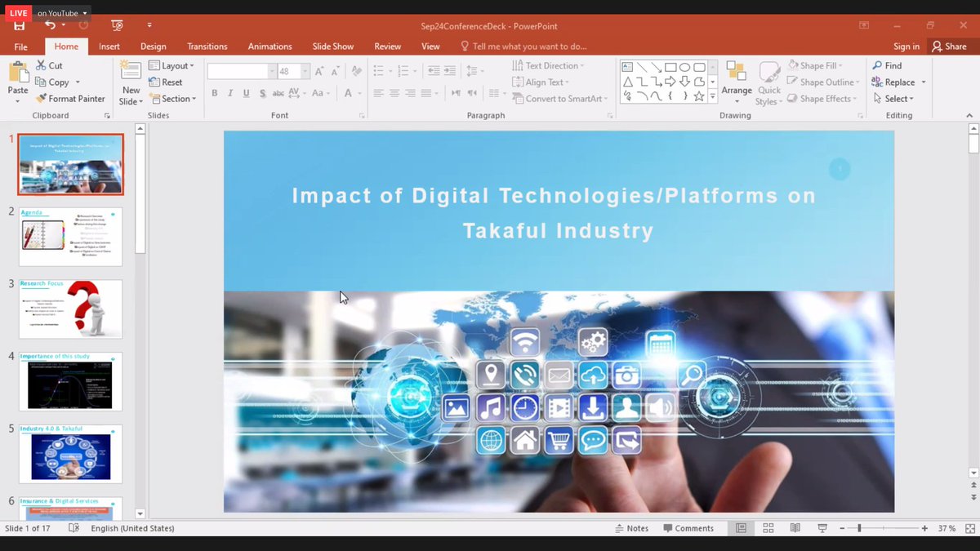Screen dimensions: 980x551
Task: Center the text
Action: pyautogui.click(x=394, y=93)
